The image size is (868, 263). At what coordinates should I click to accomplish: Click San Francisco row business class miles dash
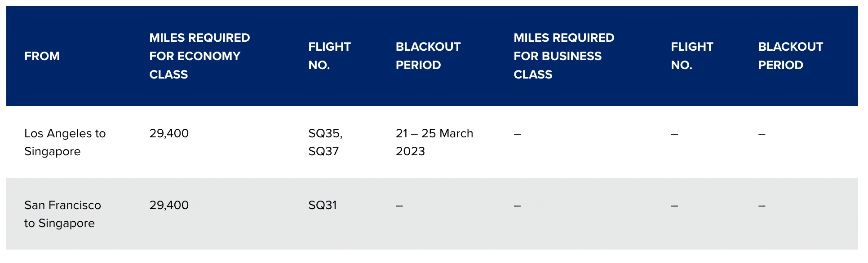(x=517, y=206)
